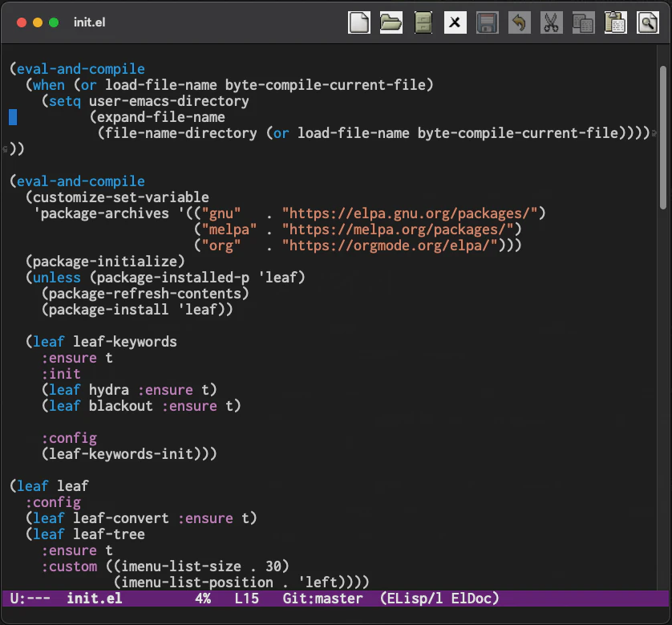Click the :init keyword

point(61,374)
